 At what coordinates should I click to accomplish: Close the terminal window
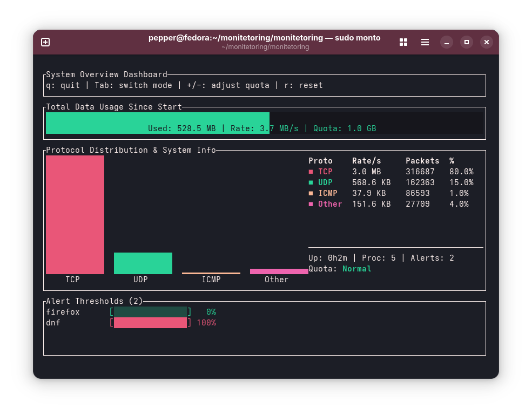(x=487, y=42)
